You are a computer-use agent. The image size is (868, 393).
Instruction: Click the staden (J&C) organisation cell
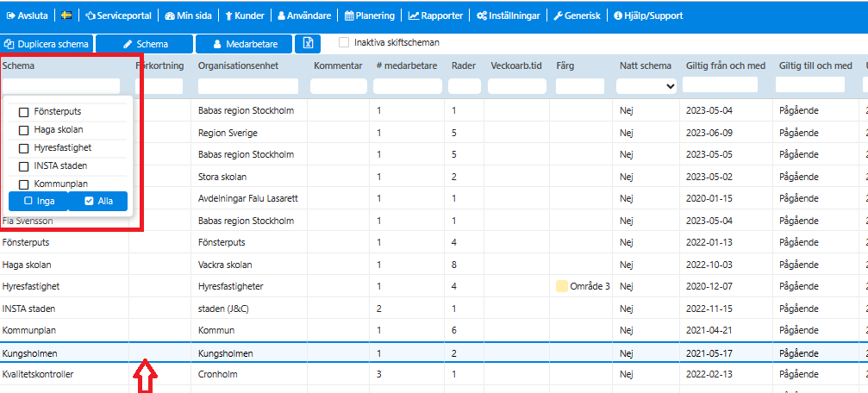tap(223, 309)
